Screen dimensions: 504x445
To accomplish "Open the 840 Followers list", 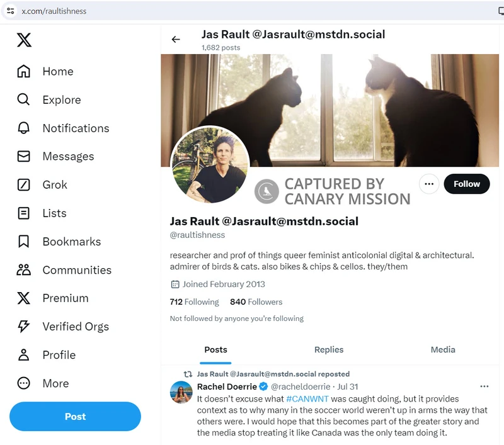I will [x=256, y=301].
